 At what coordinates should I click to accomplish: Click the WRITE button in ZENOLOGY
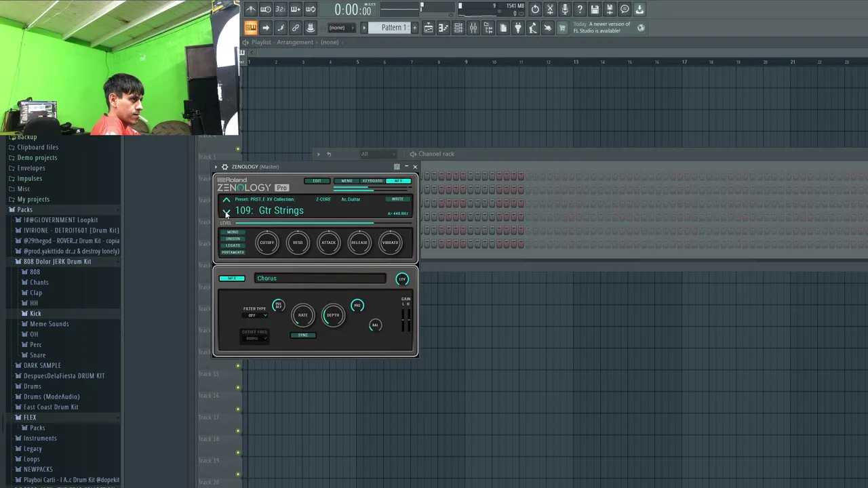[x=397, y=199]
